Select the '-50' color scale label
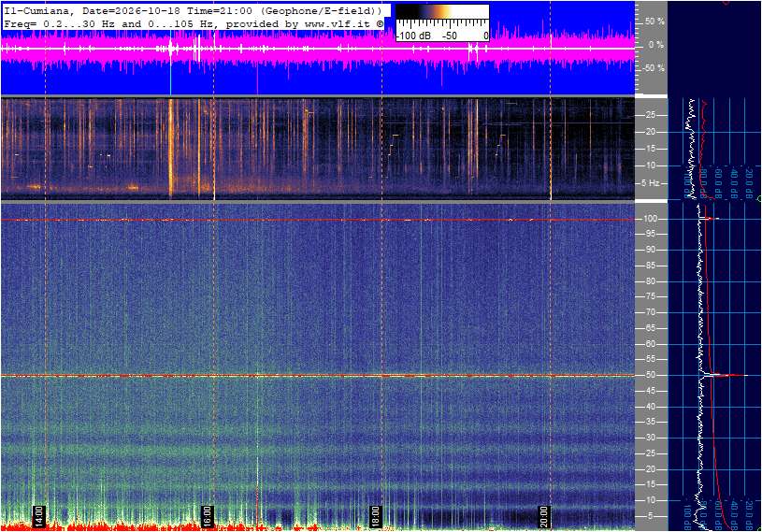The width and height of the screenshot is (762, 532). 450,36
